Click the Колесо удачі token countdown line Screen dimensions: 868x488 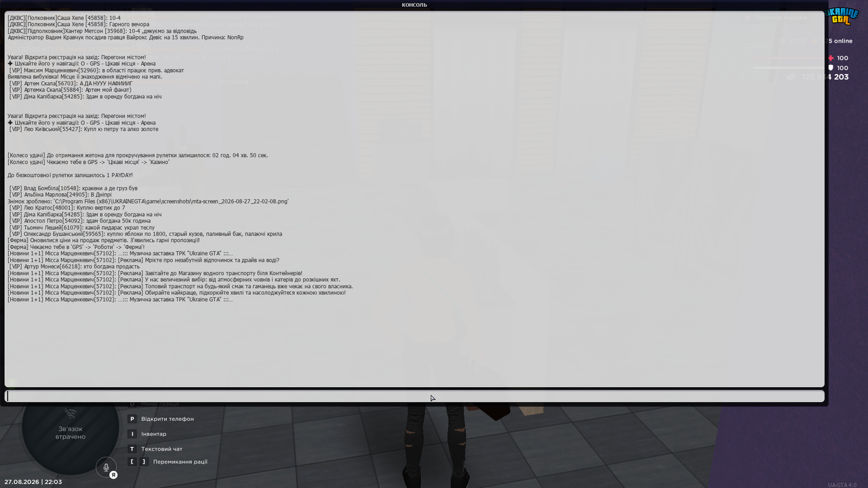[138, 155]
